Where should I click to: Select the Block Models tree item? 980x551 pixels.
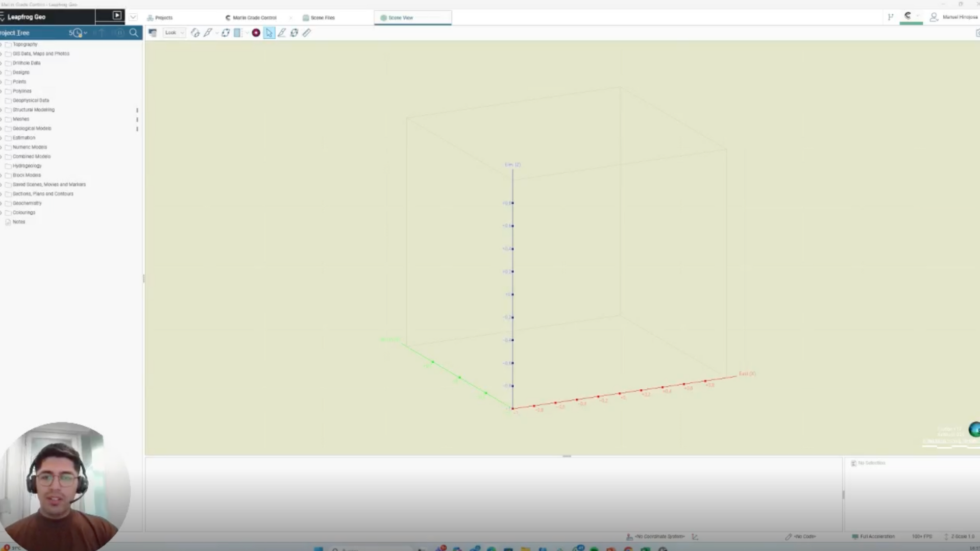click(27, 176)
